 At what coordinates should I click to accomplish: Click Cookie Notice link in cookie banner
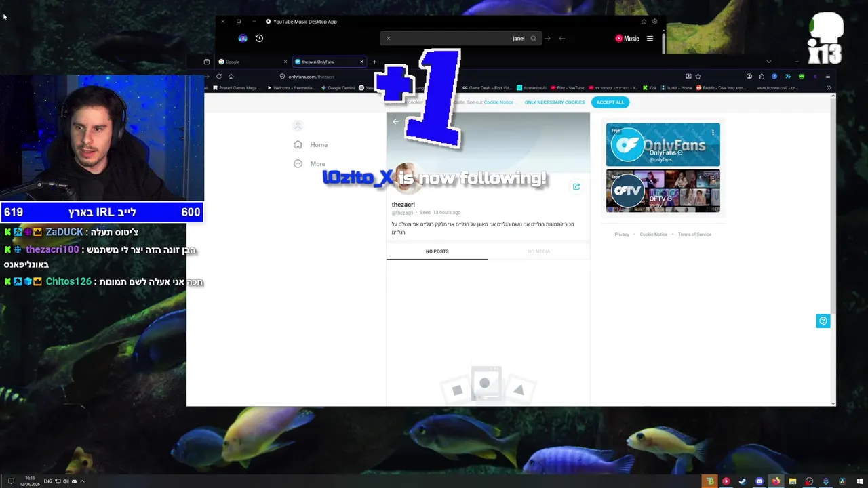click(498, 102)
